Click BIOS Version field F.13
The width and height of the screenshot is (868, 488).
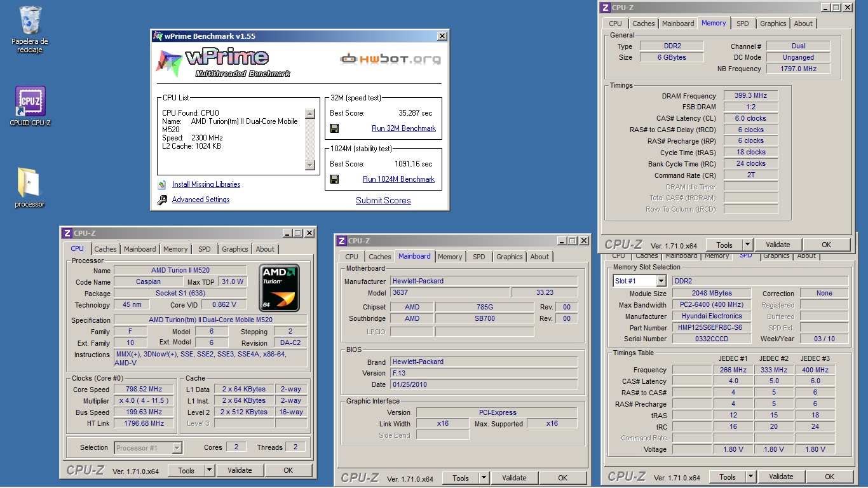484,373
